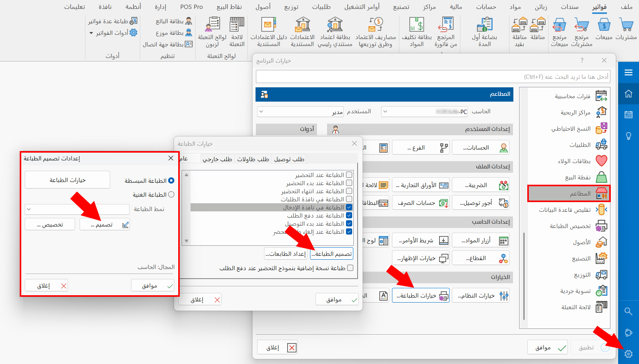Switch to طلب طاولات tab
Screen dimensions: 639x364
(x=253, y=159)
